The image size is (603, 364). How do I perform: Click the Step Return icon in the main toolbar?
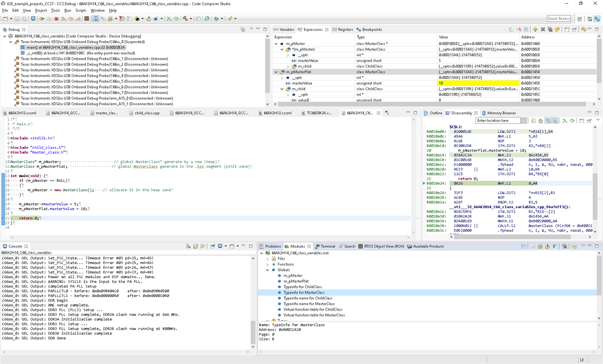click(78, 19)
